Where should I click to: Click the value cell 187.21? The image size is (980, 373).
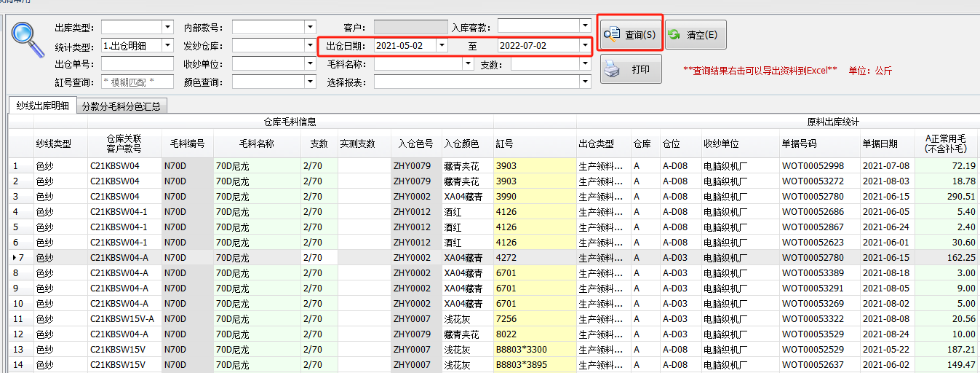coord(946,350)
